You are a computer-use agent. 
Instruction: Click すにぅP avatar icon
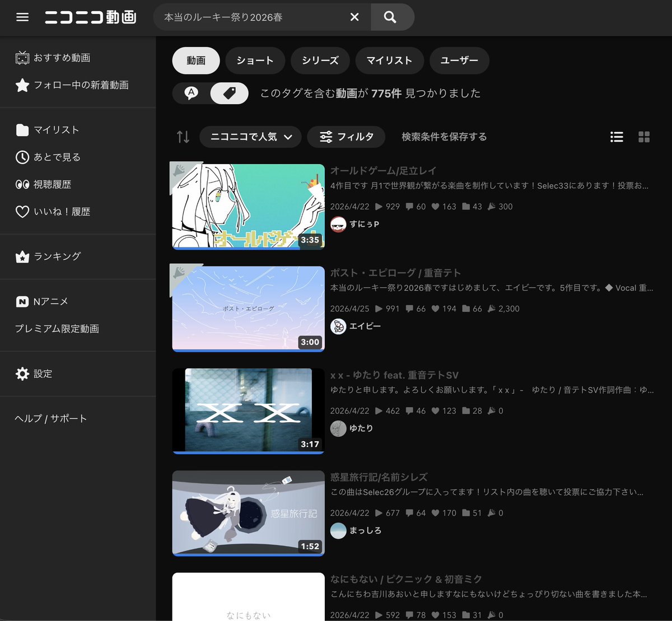coord(338,225)
